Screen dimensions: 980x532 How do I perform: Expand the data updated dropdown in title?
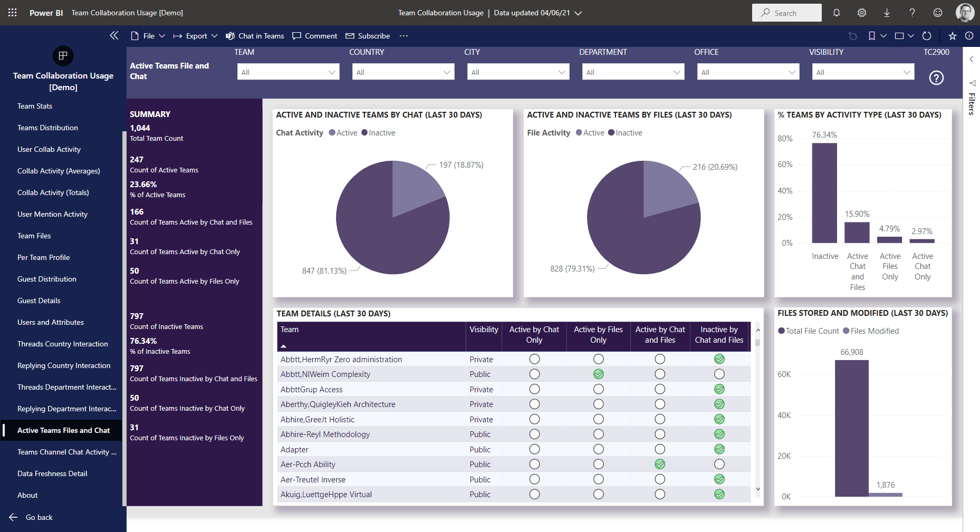[578, 13]
